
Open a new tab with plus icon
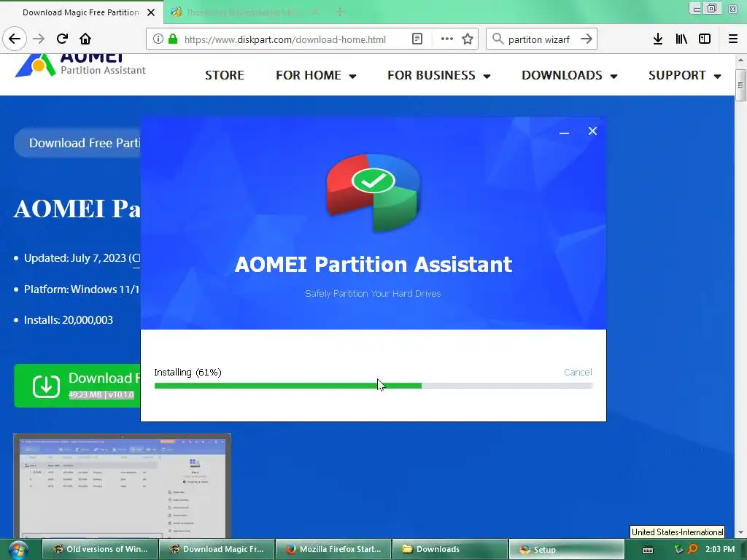pyautogui.click(x=340, y=12)
